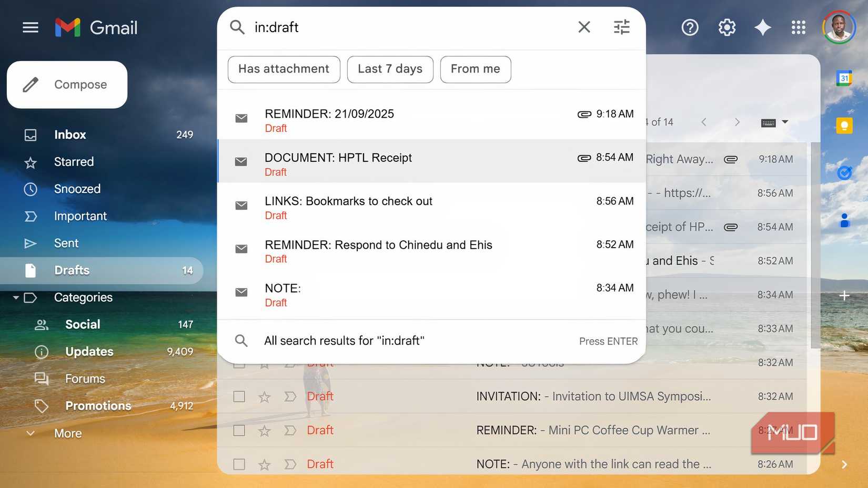Image resolution: width=868 pixels, height=488 pixels.
Task: Open the main menu hamburger icon
Action: click(x=31, y=27)
